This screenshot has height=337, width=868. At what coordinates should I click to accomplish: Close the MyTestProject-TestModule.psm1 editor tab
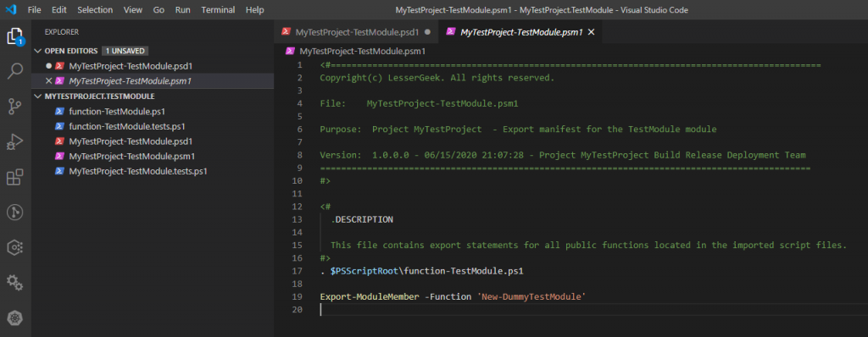click(x=591, y=32)
